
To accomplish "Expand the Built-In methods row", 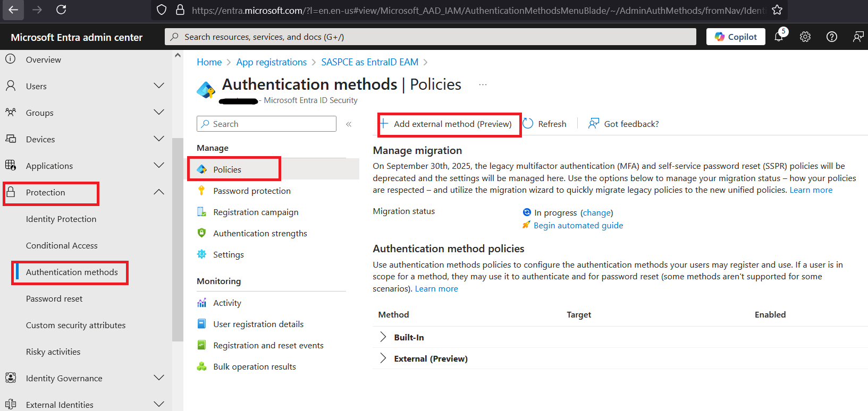I will [x=383, y=337].
